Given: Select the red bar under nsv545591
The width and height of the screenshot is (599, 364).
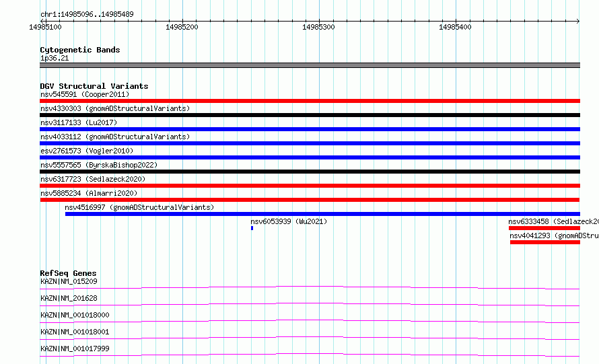Looking at the screenshot, I should [310, 101].
